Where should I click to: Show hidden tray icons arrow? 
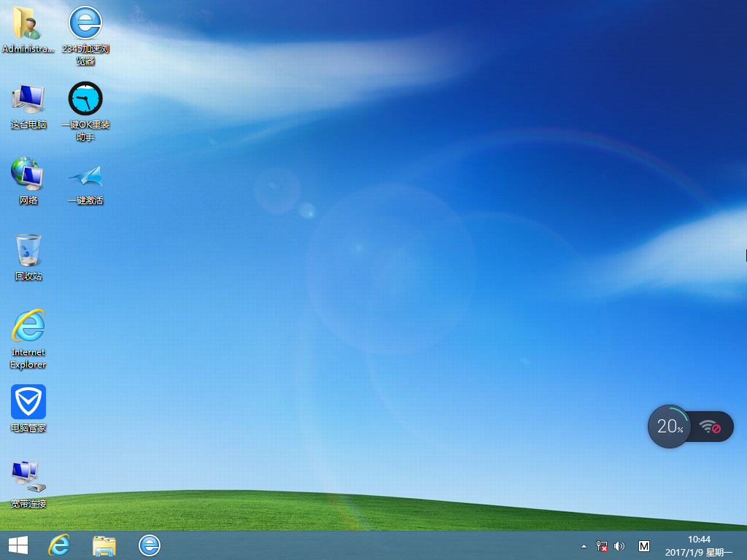[584, 547]
